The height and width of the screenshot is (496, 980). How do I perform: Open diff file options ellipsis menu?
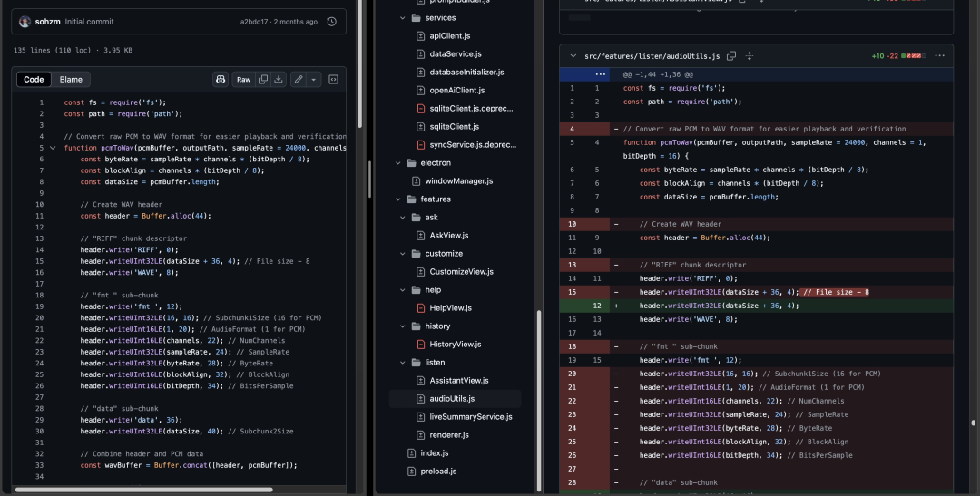[939, 56]
